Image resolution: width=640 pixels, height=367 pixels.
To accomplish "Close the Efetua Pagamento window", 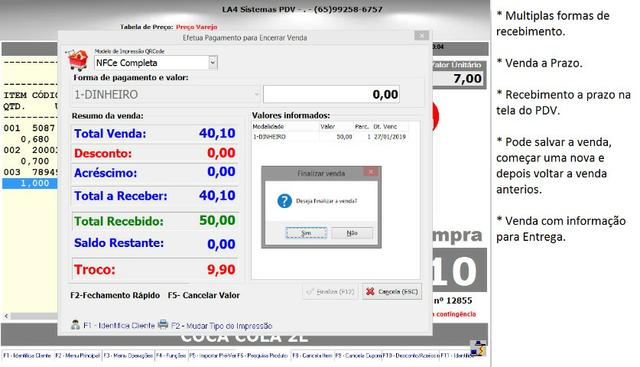I will click(421, 36).
